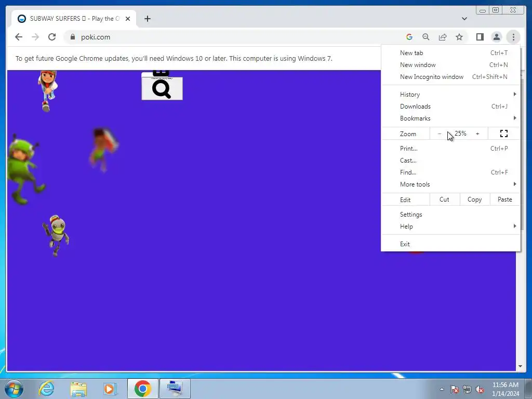Open Action Center flag icon
532x399 pixels.
click(x=455, y=390)
